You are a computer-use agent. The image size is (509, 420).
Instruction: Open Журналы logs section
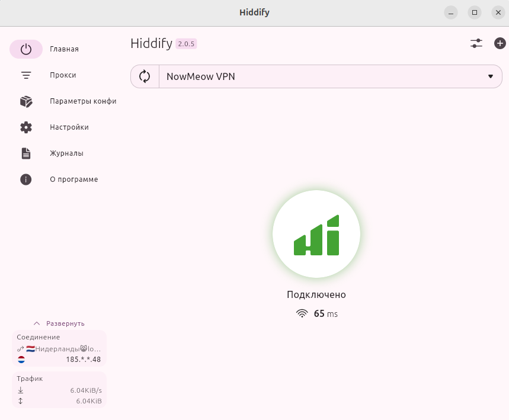pyautogui.click(x=66, y=153)
